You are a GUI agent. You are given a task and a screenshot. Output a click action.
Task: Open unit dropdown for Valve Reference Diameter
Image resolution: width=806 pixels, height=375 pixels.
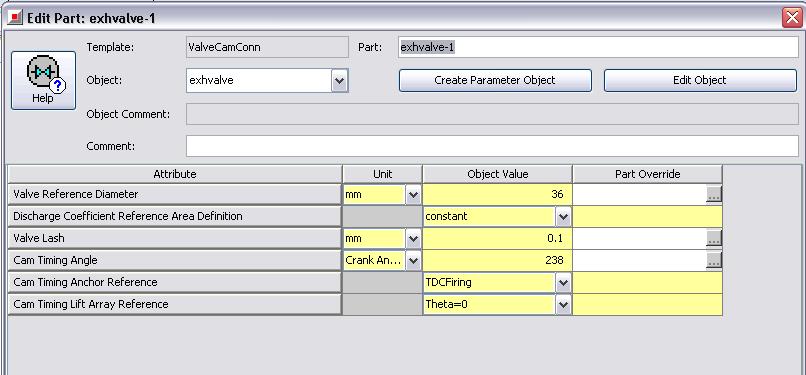click(413, 195)
